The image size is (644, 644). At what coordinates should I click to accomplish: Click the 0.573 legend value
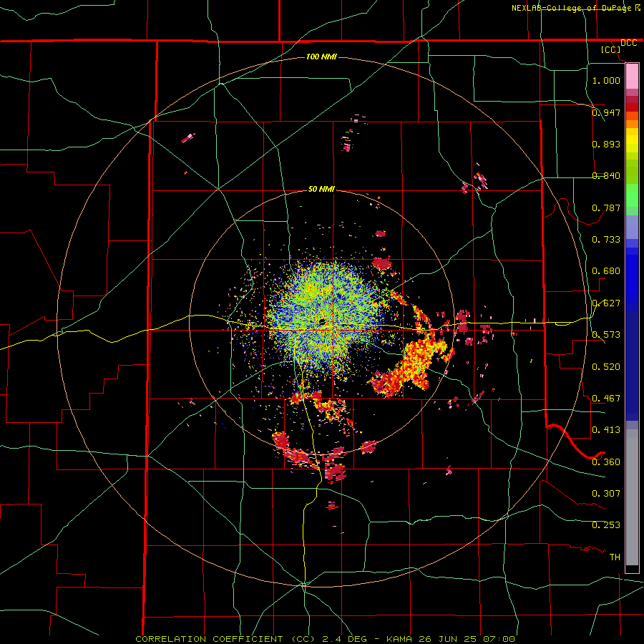pyautogui.click(x=606, y=335)
